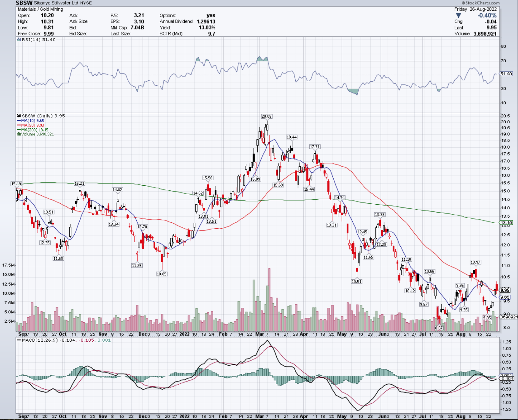This screenshot has width=518, height=420.
Task: Click the candlestick icon before SBSW (Daily)
Action: (19, 116)
